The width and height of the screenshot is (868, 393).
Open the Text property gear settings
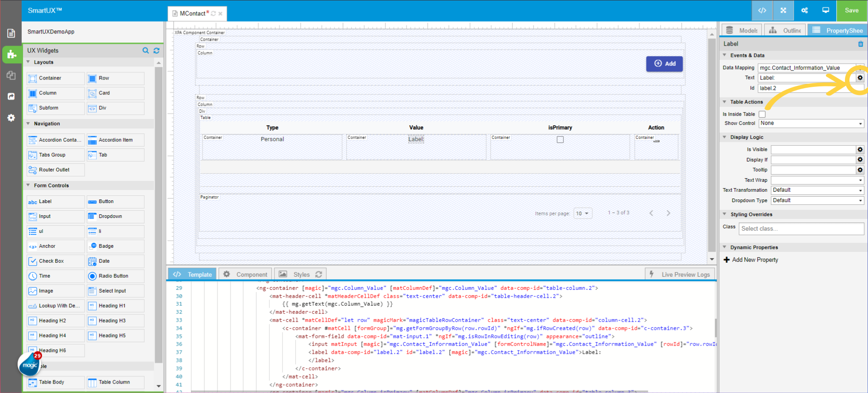[860, 78]
